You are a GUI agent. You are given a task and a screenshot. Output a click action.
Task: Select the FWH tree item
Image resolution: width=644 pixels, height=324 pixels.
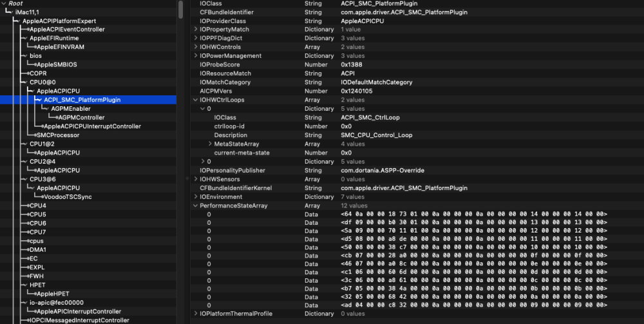[37, 276]
